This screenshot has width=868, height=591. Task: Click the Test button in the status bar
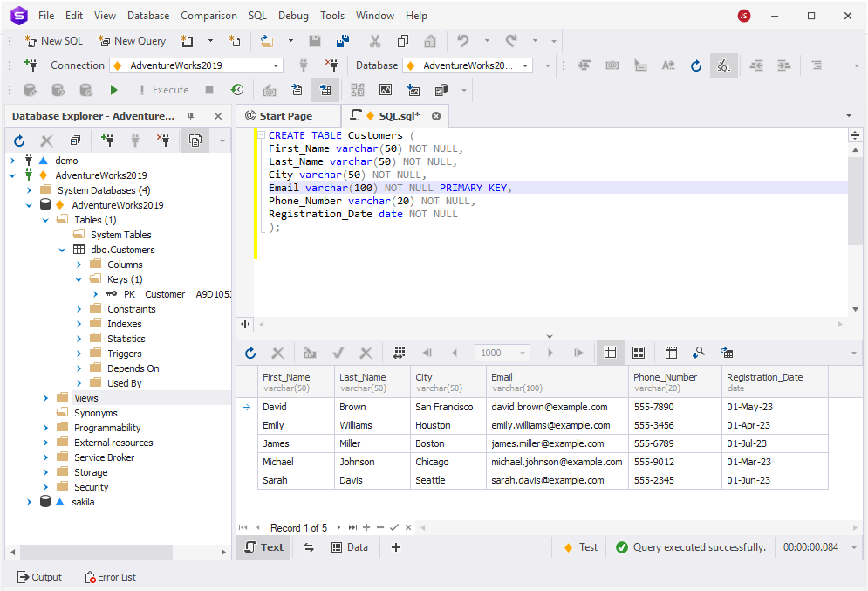(585, 546)
